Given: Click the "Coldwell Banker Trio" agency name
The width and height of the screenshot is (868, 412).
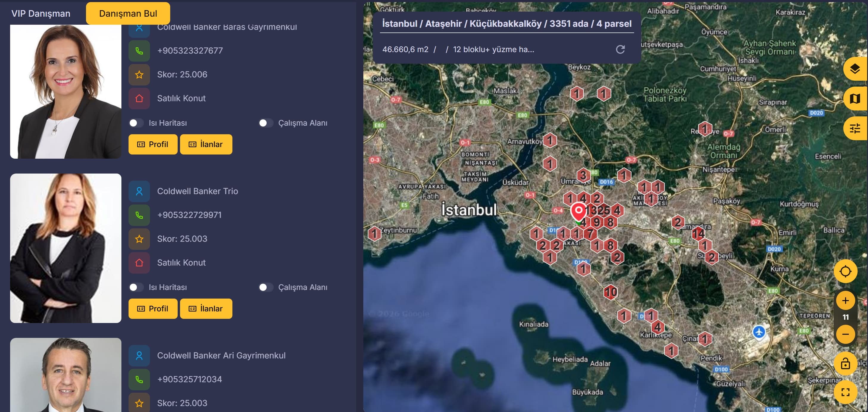Looking at the screenshot, I should 198,191.
